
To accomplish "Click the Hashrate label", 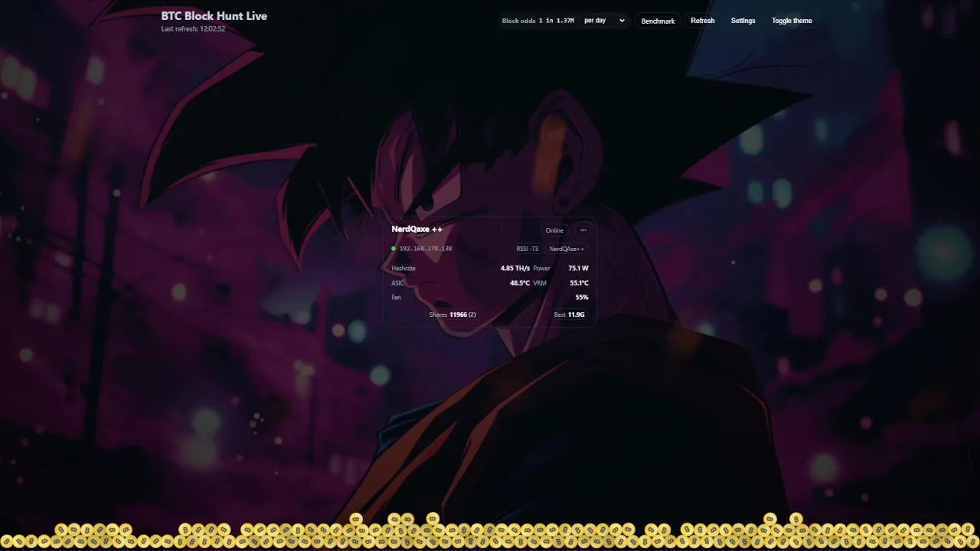I will click(403, 269).
